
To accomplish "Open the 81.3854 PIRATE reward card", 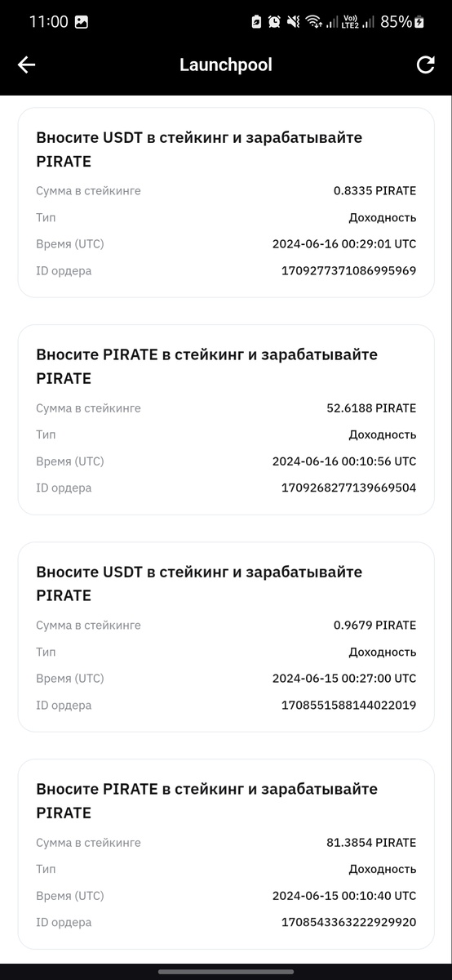I will tap(226, 854).
